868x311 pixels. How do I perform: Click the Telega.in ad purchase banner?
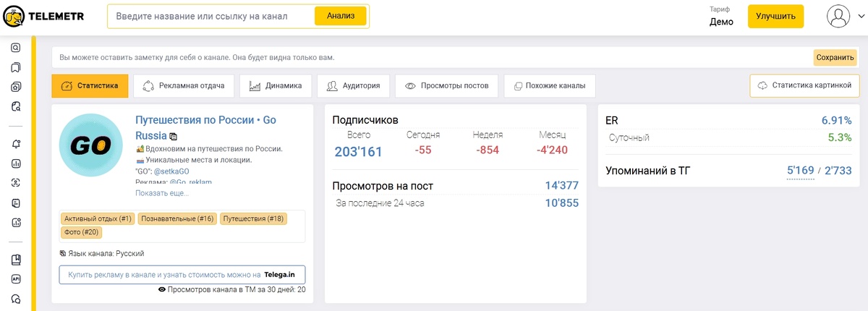182,275
